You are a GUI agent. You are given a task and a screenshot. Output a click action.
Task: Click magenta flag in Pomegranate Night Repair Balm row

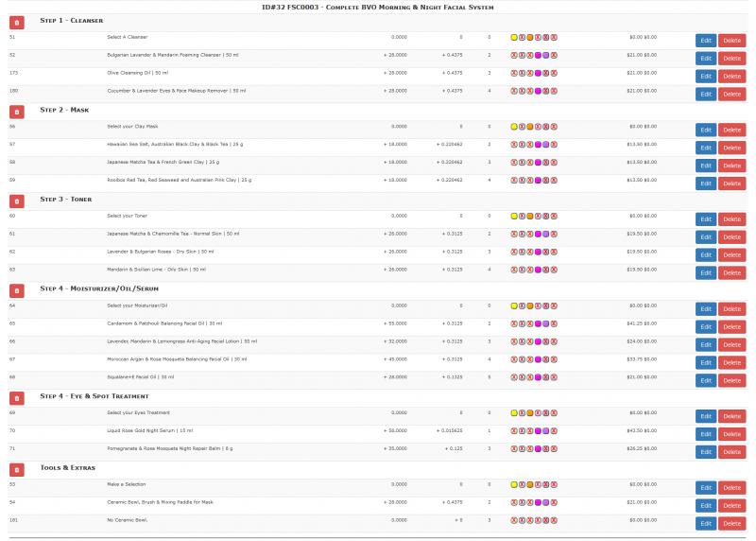tap(538, 449)
